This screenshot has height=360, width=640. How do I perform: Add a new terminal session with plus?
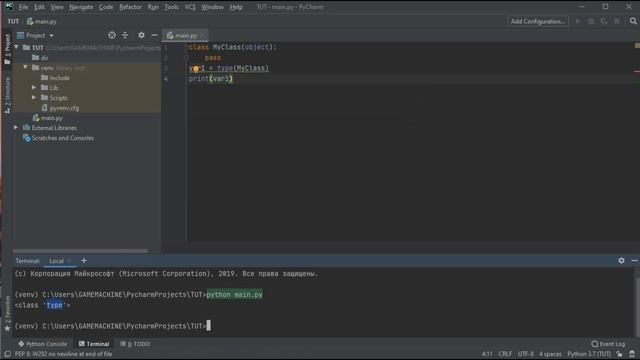point(84,260)
